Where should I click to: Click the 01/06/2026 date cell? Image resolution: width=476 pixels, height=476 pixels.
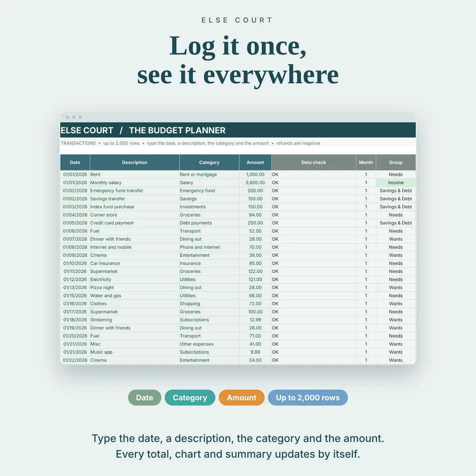[75, 231]
